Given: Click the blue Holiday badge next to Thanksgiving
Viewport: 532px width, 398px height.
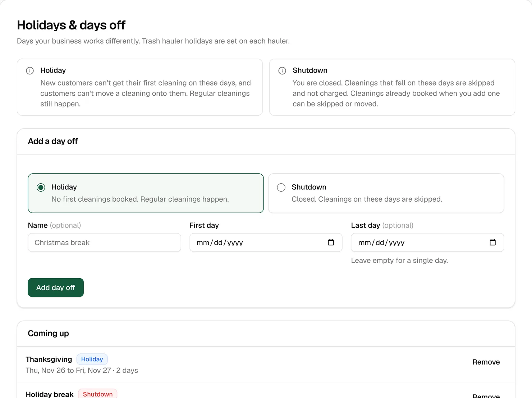Looking at the screenshot, I should 92,359.
